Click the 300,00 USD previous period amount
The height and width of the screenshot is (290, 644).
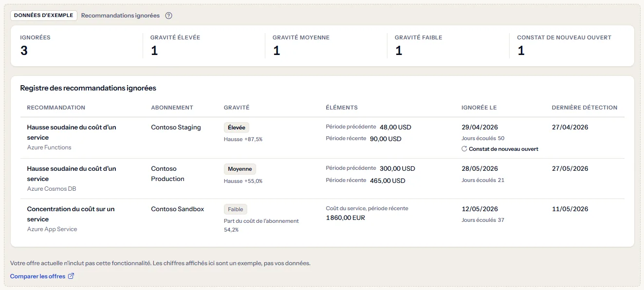tap(397, 168)
